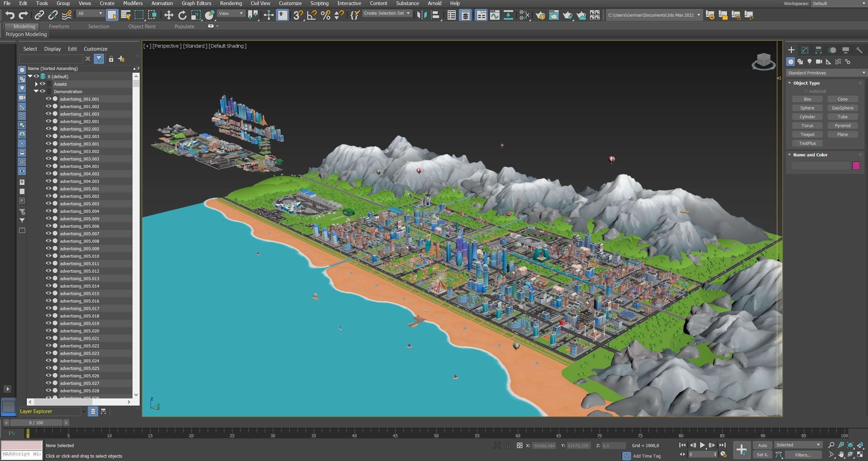The width and height of the screenshot is (868, 461).
Task: Toggle visibility of 0 (default) layer
Action: click(36, 76)
